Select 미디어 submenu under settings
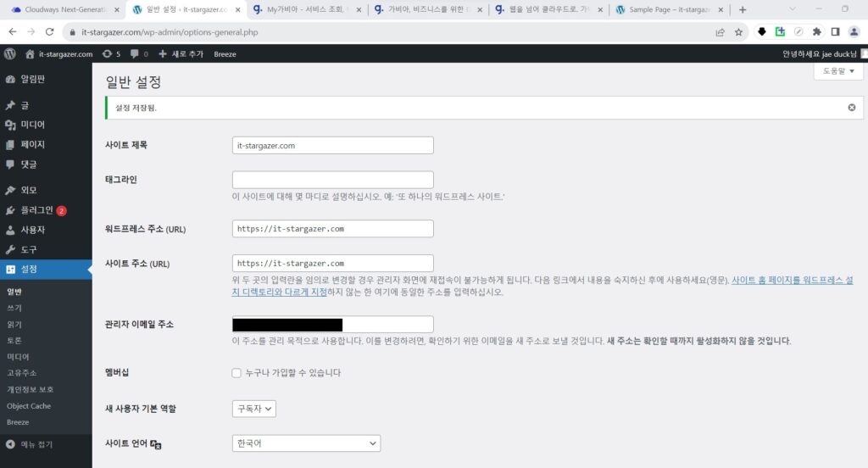 18,357
